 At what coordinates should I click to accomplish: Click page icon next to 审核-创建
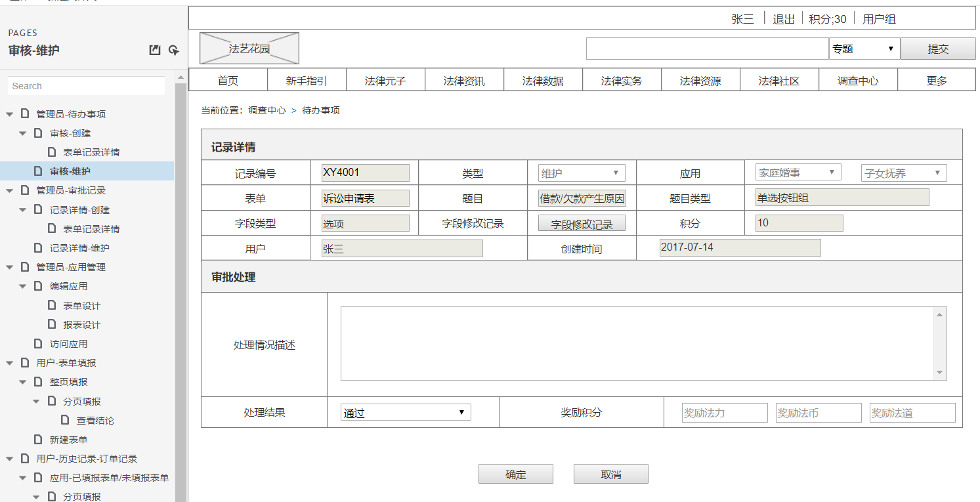(39, 133)
